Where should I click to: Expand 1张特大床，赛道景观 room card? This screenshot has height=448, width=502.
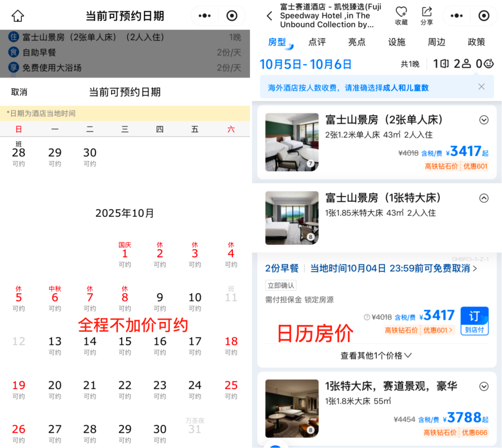click(x=484, y=386)
